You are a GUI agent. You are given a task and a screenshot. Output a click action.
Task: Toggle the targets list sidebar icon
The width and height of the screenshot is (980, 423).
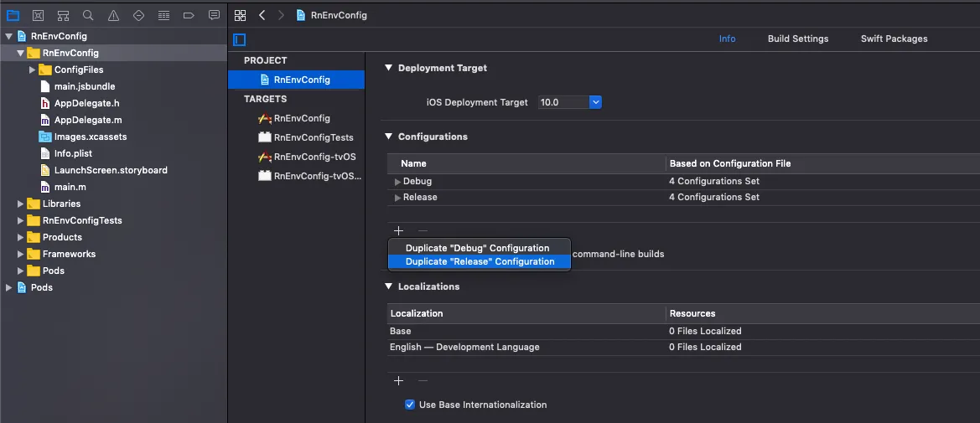(240, 39)
